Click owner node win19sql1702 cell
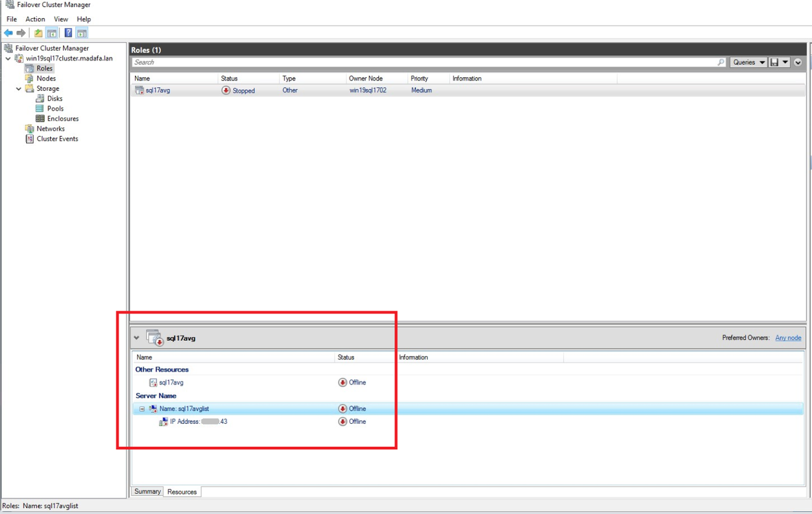The image size is (812, 514). pos(368,90)
